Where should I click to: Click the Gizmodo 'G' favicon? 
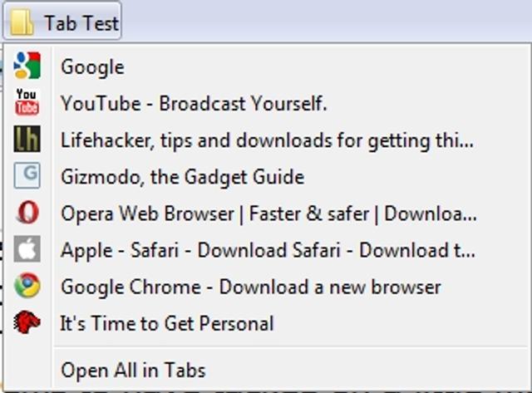27,176
